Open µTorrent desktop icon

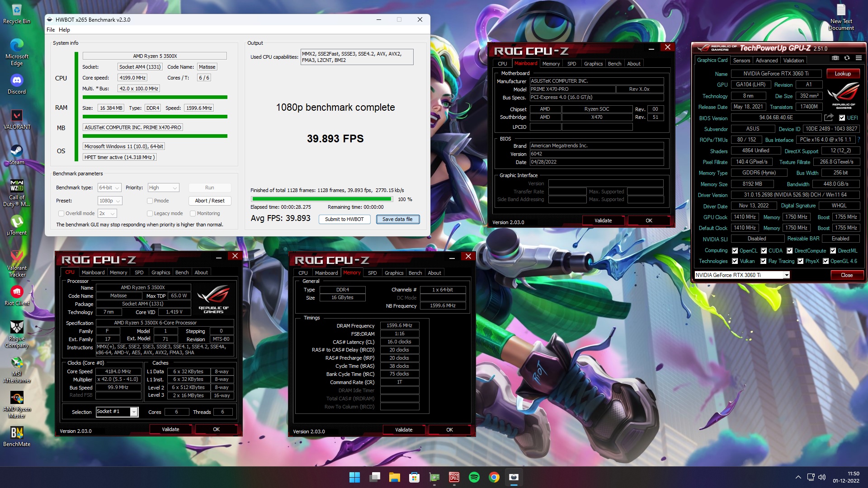tap(17, 225)
